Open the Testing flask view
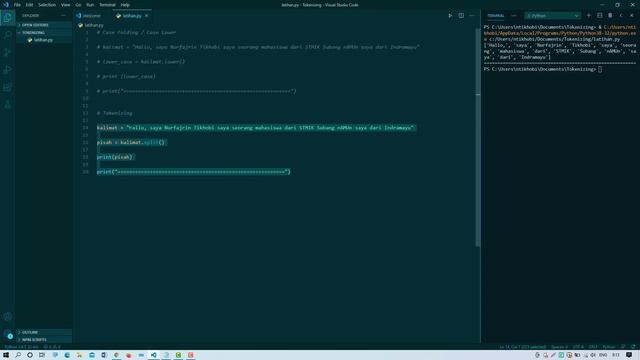The image size is (640, 360). point(8,105)
